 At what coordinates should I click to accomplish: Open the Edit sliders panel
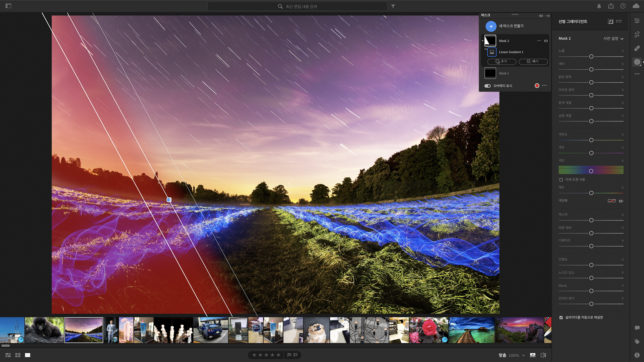click(x=637, y=21)
